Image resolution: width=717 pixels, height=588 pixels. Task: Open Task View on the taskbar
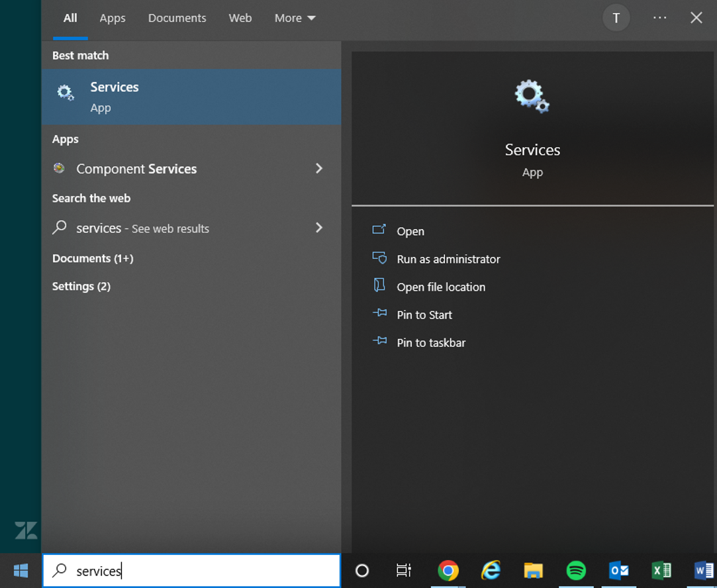[x=403, y=571]
